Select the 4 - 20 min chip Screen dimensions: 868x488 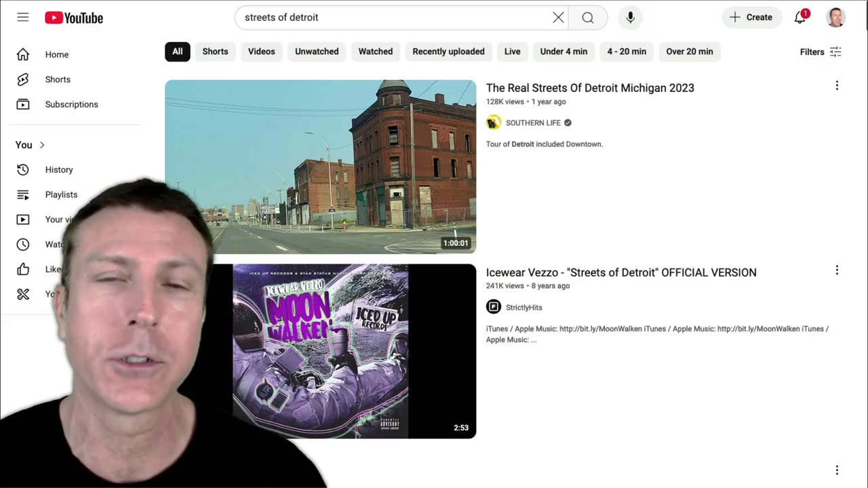pos(627,52)
